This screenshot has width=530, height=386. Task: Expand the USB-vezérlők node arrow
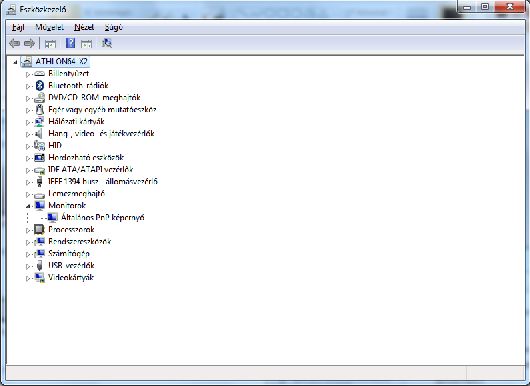pyautogui.click(x=28, y=266)
